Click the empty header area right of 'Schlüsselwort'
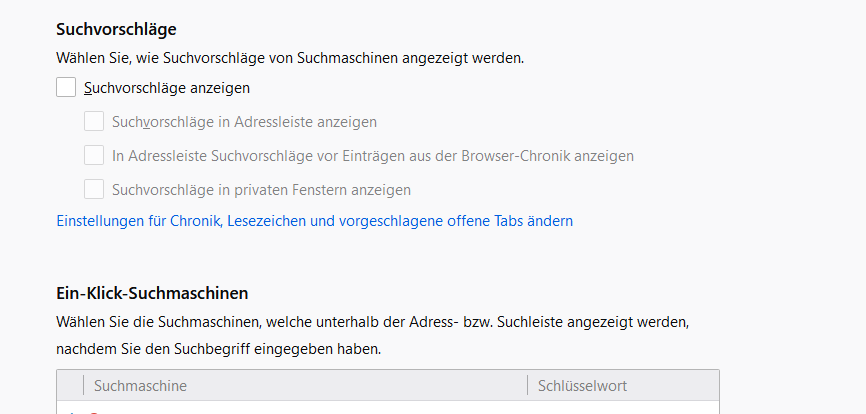 (x=680, y=386)
